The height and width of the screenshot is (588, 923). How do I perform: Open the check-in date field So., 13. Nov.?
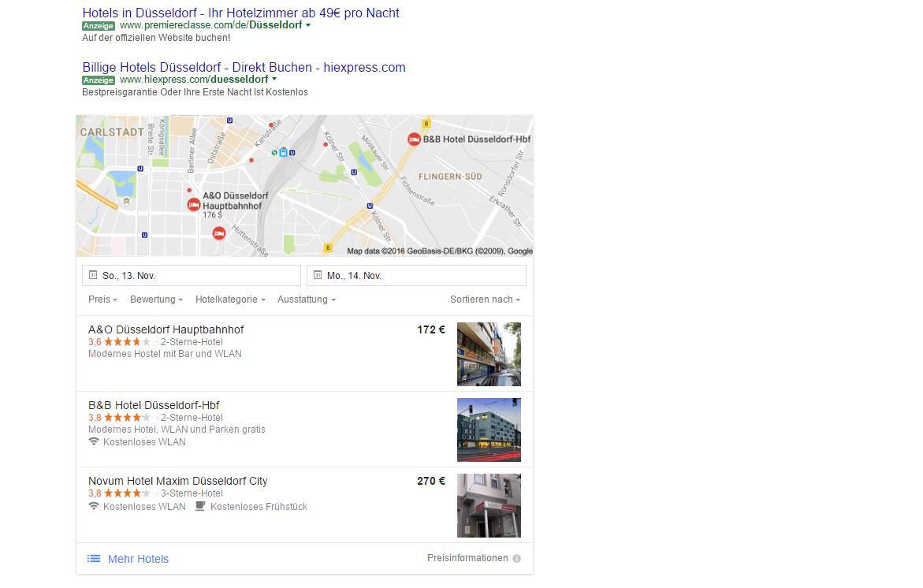pos(192,275)
